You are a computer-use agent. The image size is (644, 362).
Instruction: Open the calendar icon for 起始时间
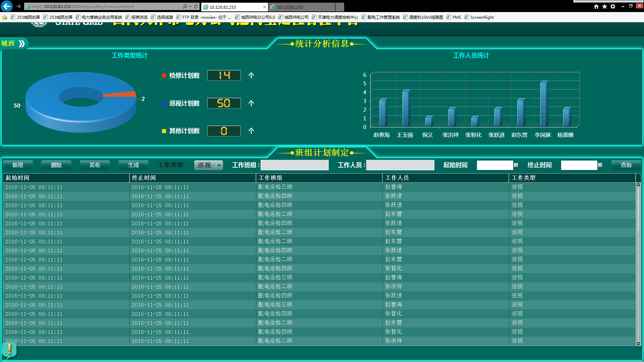tap(516, 165)
